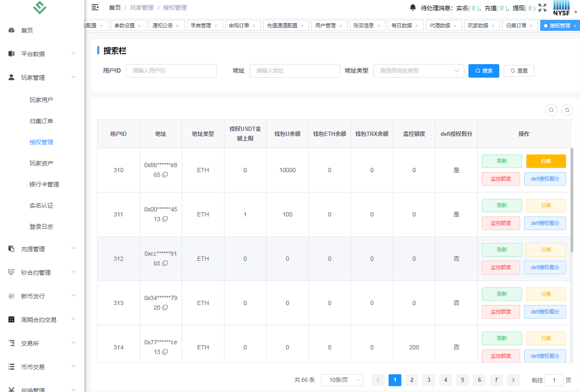
Task: Click the NYSE avatar logo
Action: click(561, 8)
